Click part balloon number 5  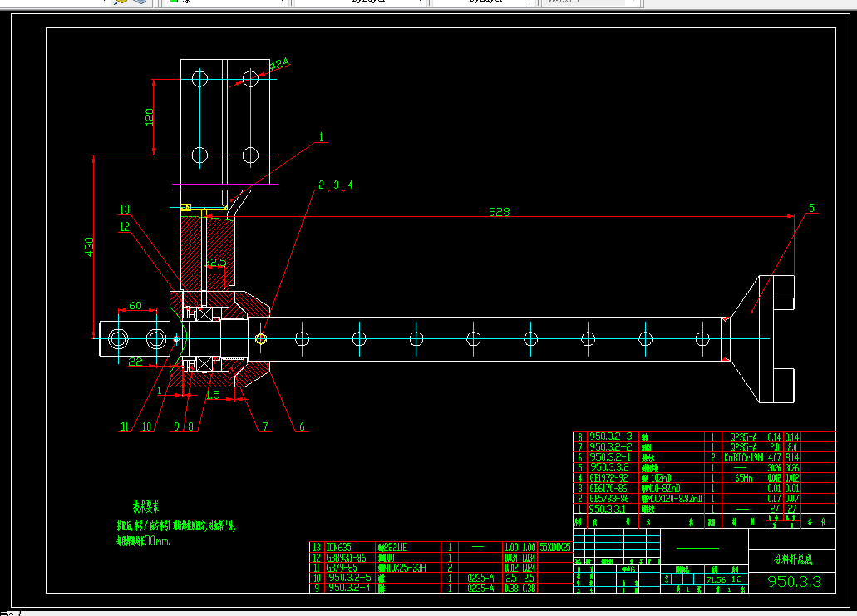pos(811,209)
